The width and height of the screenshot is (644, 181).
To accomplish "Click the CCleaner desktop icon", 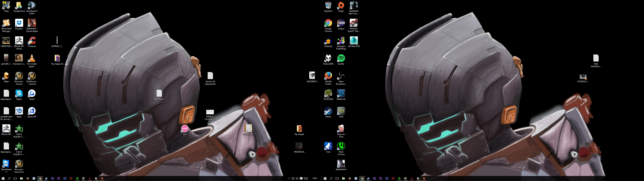I will click(x=32, y=42).
